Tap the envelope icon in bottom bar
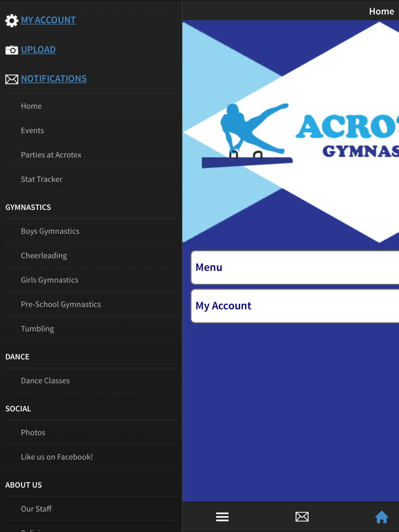 302,517
